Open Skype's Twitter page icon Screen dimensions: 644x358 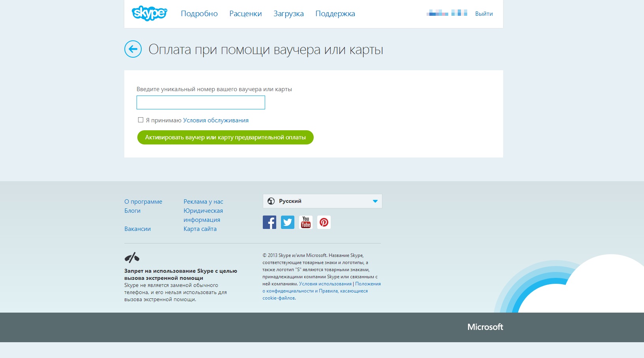288,222
